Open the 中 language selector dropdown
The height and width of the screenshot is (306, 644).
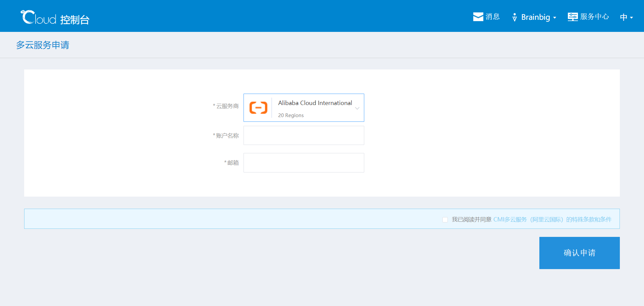pyautogui.click(x=626, y=17)
